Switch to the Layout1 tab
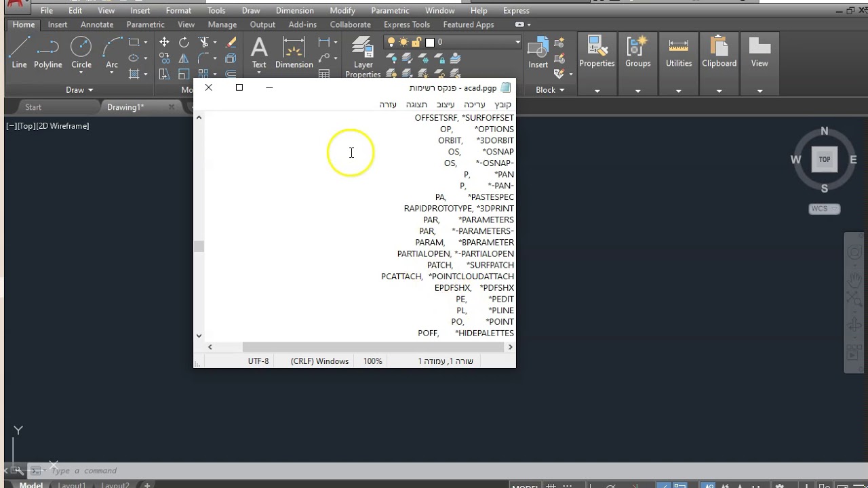This screenshot has height=488, width=868. (x=71, y=485)
